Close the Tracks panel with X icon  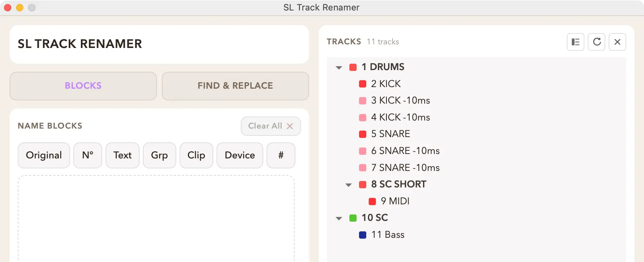coord(617,42)
